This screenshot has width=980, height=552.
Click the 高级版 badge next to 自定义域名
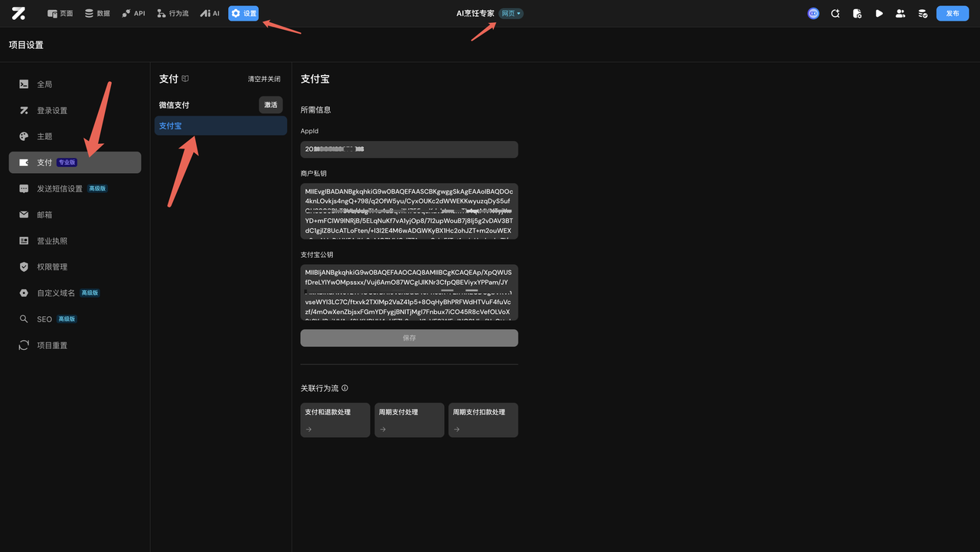[90, 292]
